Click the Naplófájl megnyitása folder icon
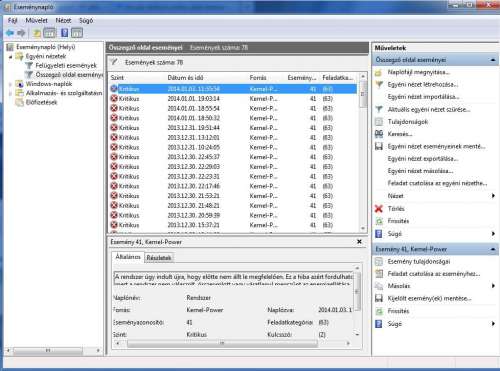 point(379,72)
